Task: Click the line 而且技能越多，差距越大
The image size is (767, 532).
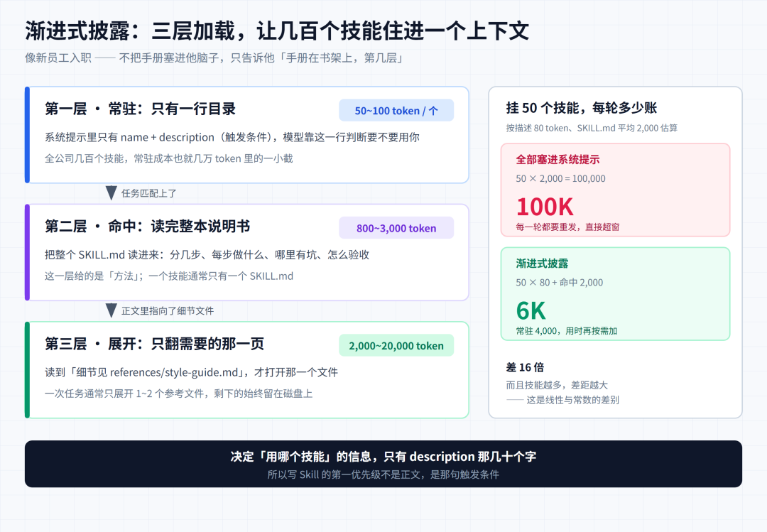Action: click(x=557, y=385)
